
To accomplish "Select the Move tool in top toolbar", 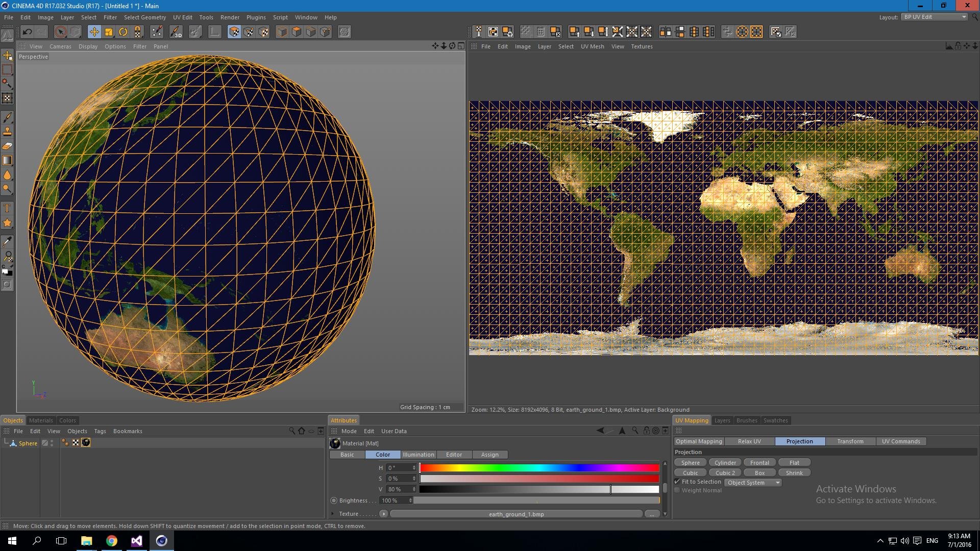I will pos(94,32).
